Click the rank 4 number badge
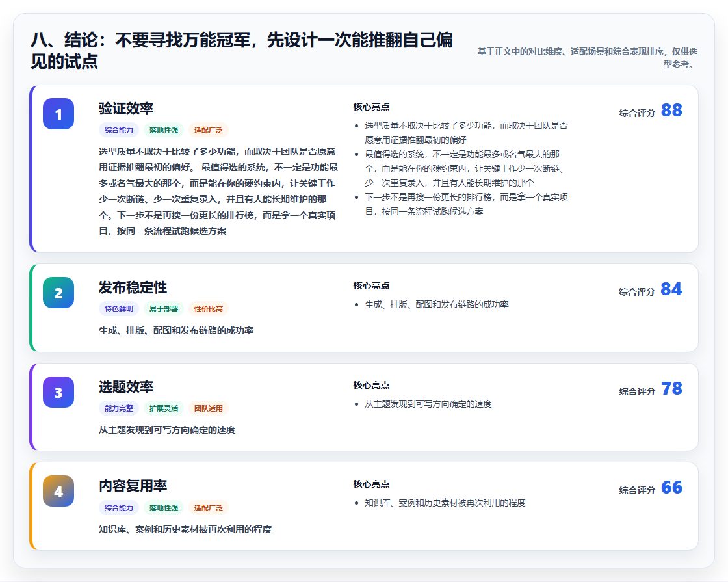The image size is (728, 582). coord(58,491)
